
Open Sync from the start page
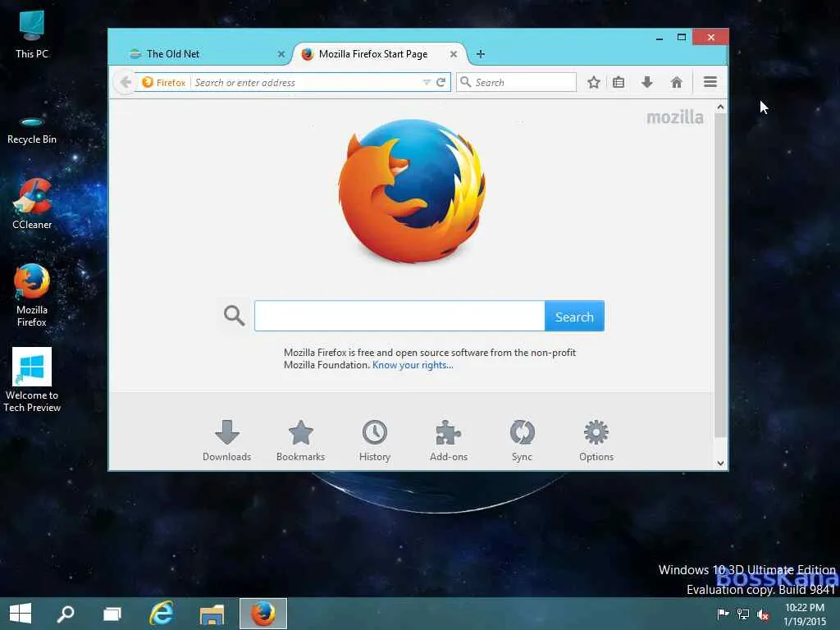tap(522, 441)
